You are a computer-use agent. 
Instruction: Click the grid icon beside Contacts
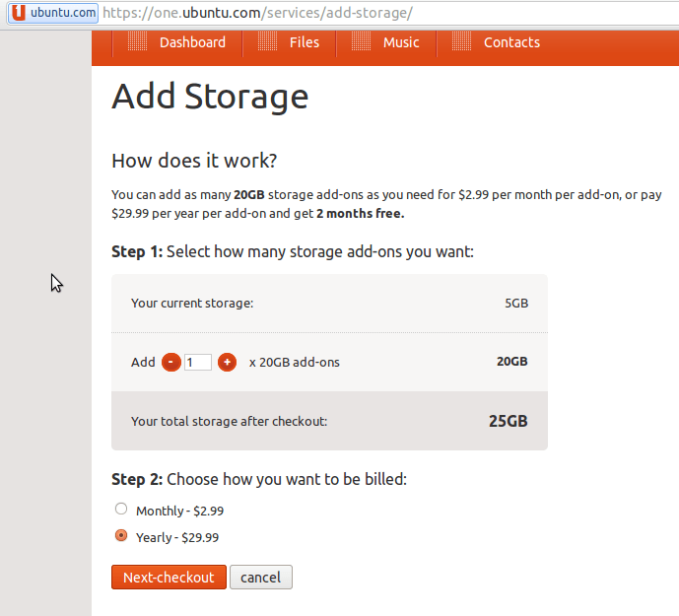click(461, 41)
